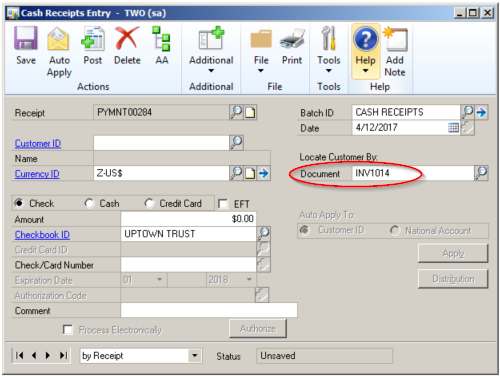Go to the previous record
Viewport: 500px width, 377px height.
[34, 355]
